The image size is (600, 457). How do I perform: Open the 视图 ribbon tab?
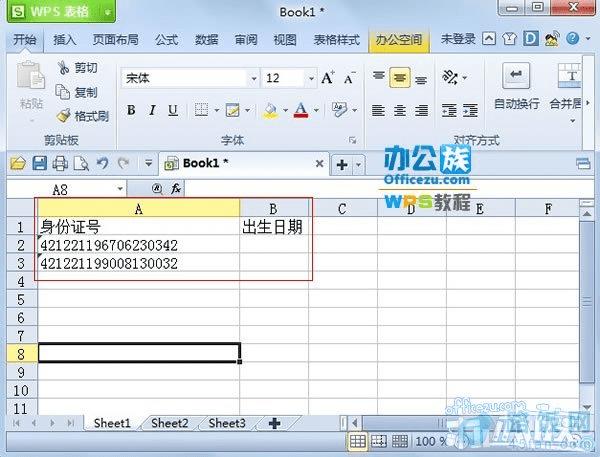285,39
